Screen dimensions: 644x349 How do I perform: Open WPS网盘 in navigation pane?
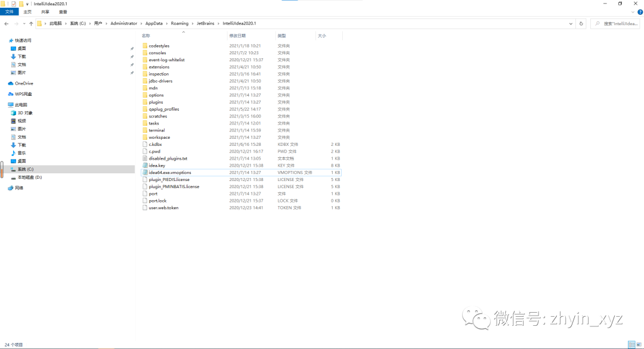point(23,94)
